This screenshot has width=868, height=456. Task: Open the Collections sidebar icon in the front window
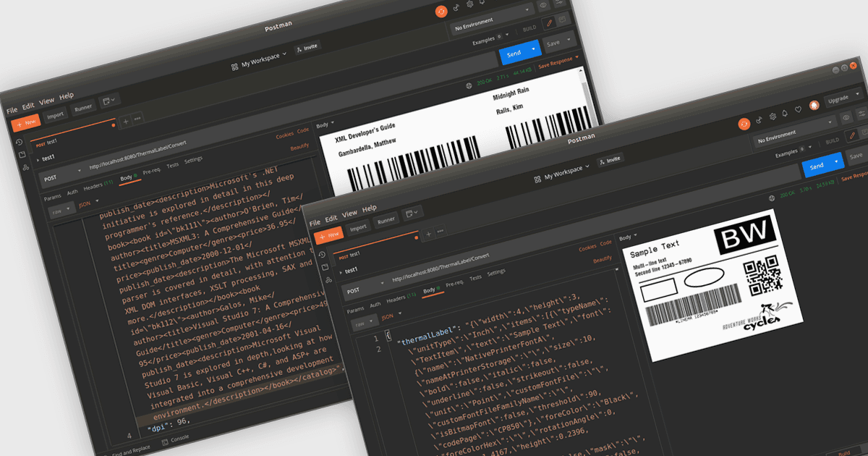click(325, 269)
